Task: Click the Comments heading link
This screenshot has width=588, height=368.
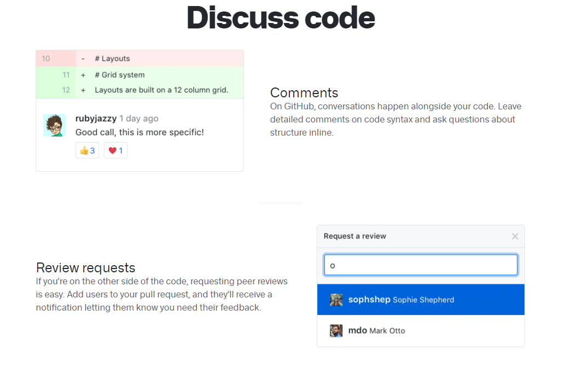Action: pos(304,93)
